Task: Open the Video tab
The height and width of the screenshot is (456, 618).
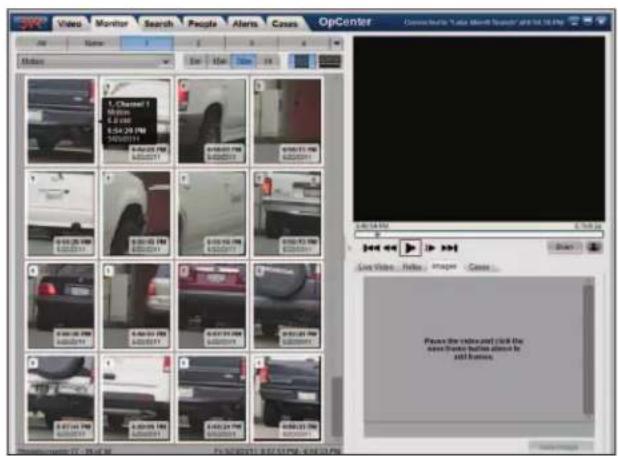Action: tap(70, 24)
